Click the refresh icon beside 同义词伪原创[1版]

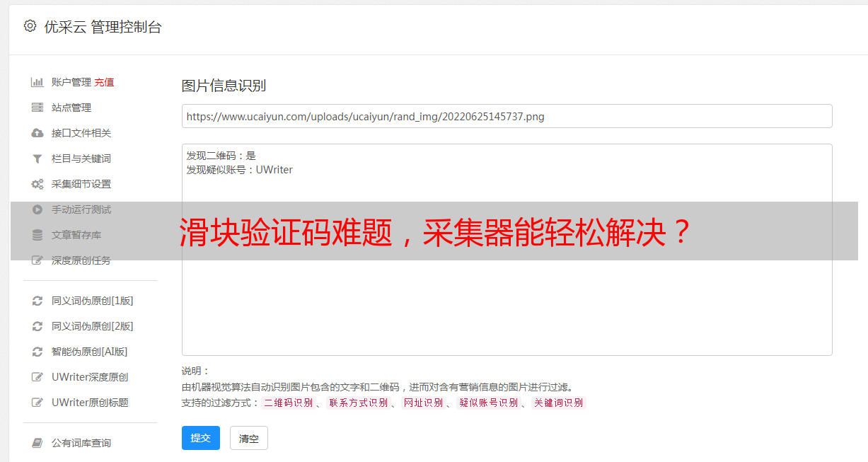37,301
